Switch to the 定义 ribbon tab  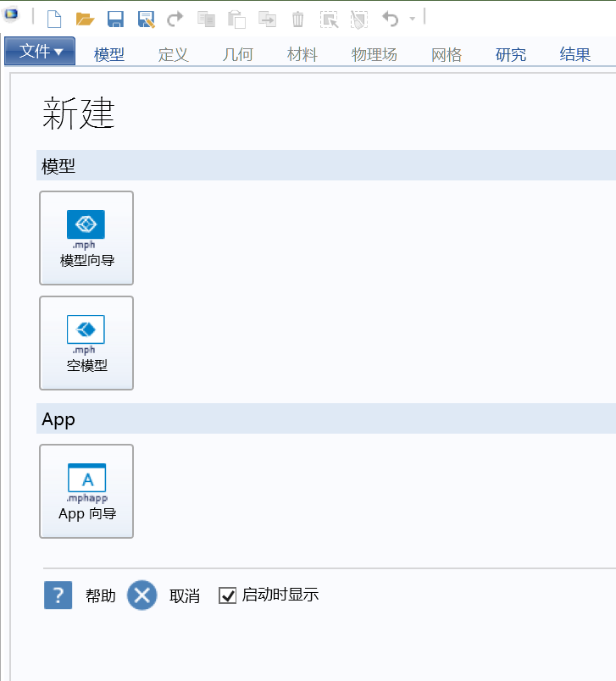click(x=174, y=55)
